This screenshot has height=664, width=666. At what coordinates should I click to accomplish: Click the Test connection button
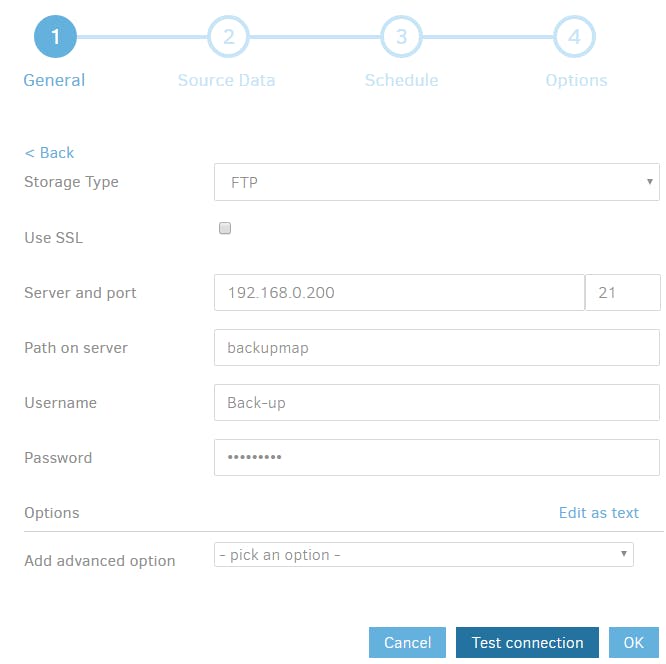point(527,642)
